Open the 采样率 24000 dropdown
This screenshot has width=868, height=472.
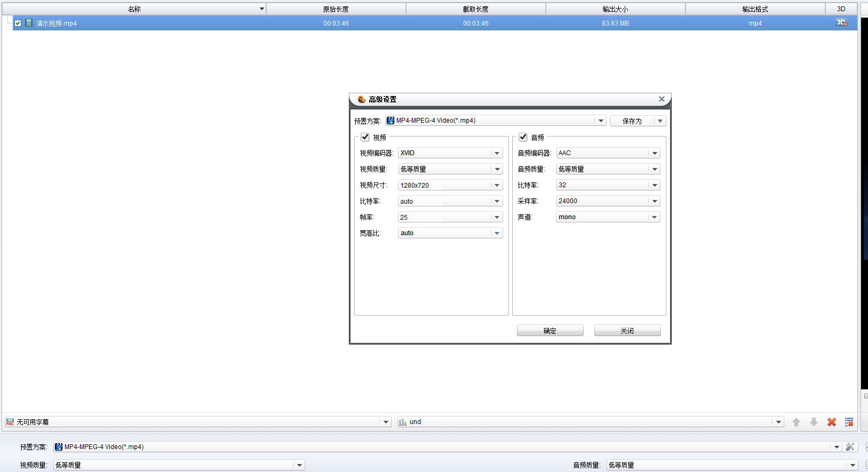655,201
